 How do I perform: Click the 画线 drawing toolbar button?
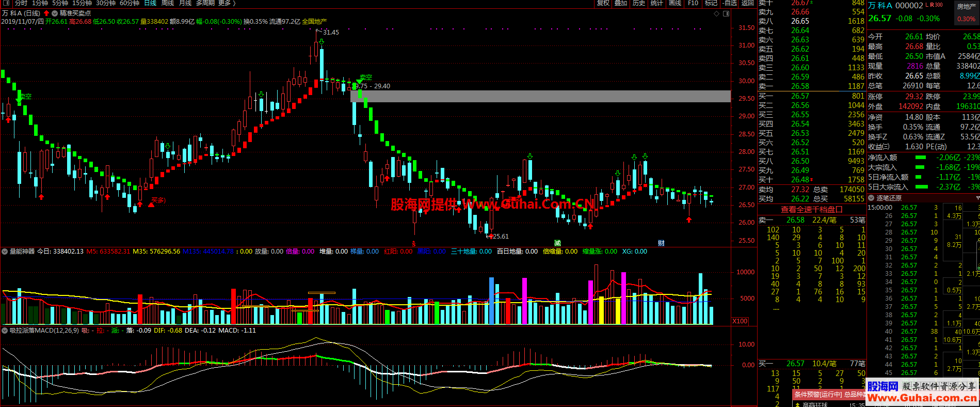pos(675,3)
